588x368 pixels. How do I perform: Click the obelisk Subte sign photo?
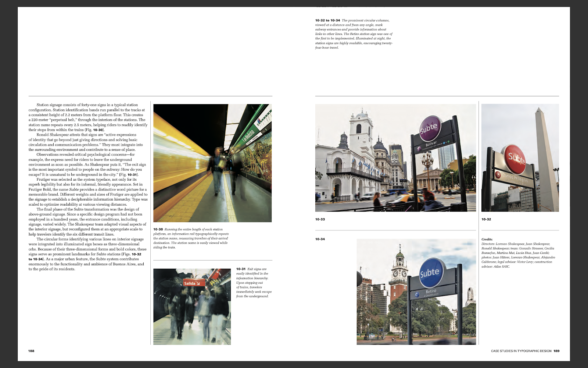[x=520, y=158]
